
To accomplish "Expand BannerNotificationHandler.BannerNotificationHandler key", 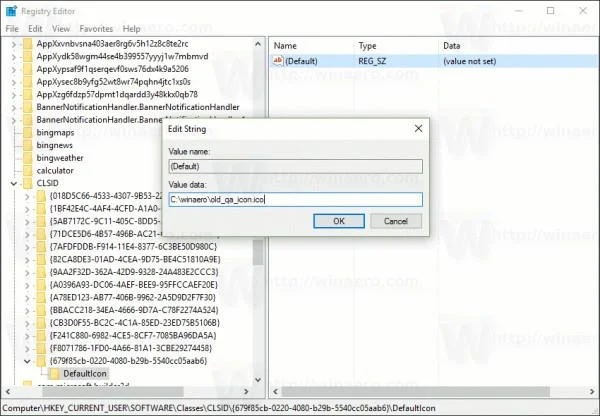I will pos(14,107).
